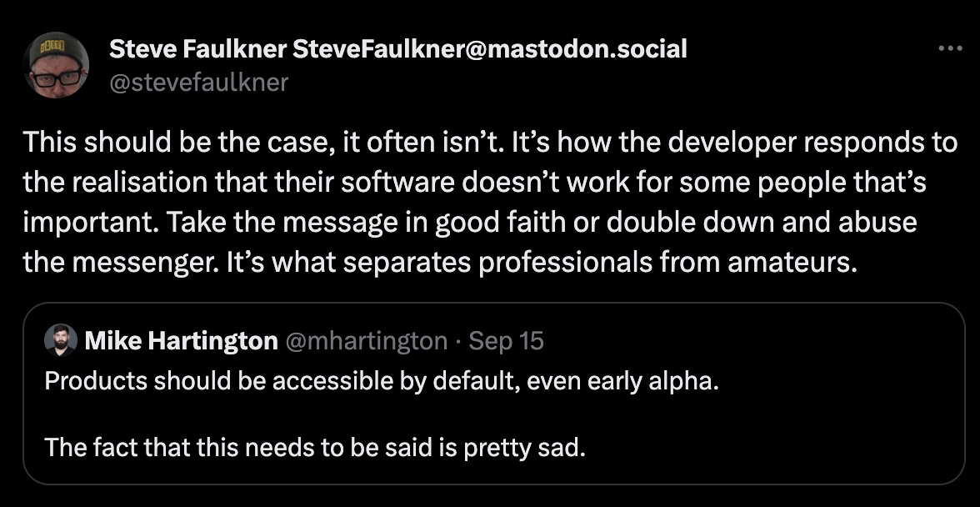Click Mike Hartington's small avatar
Image resolution: width=980 pixels, height=507 pixels.
pyautogui.click(x=61, y=341)
